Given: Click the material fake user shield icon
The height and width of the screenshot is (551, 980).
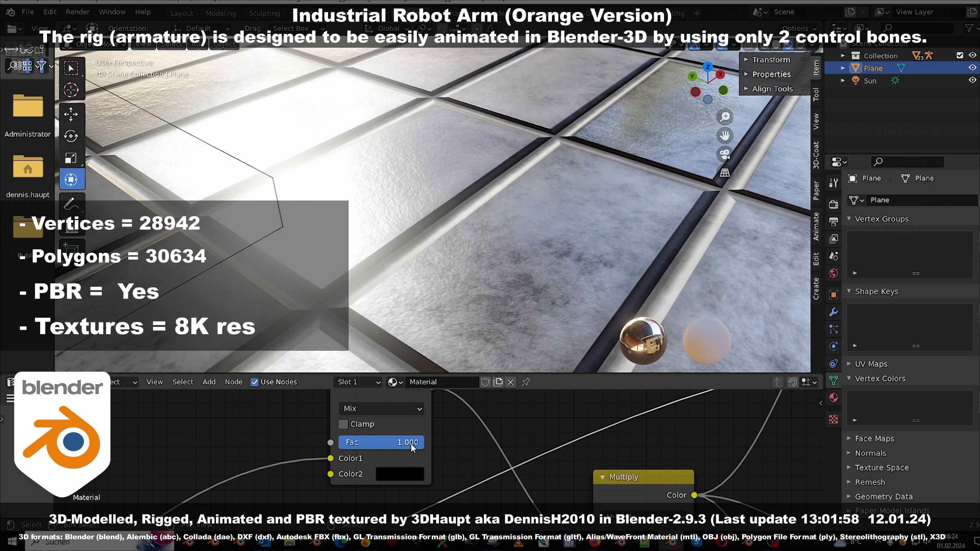Looking at the screenshot, I should (485, 382).
